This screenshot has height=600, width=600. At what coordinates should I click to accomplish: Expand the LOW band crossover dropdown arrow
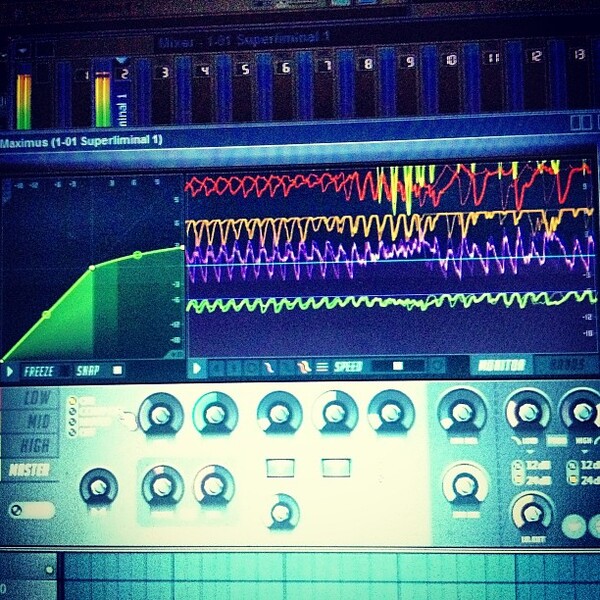[x=530, y=452]
